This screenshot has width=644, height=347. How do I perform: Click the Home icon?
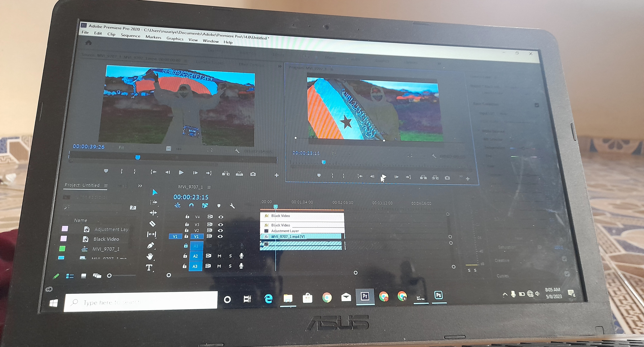[89, 43]
